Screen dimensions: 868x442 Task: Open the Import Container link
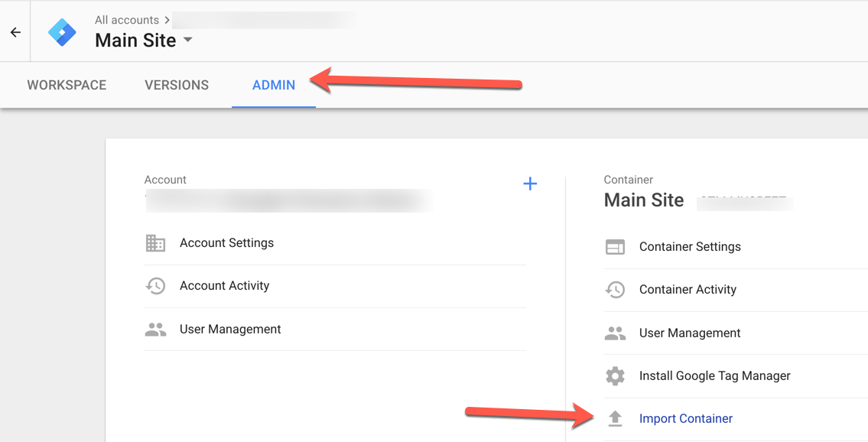coord(686,419)
